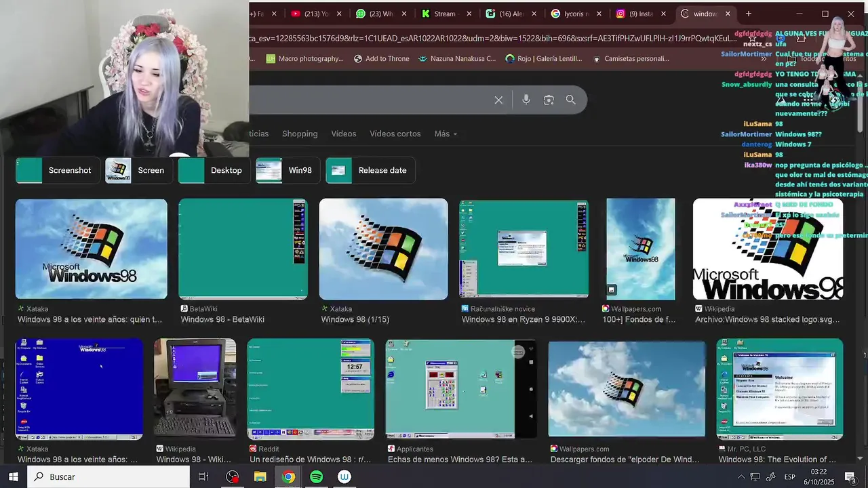Open the notification center icon
The height and width of the screenshot is (488, 868).
coord(850,477)
